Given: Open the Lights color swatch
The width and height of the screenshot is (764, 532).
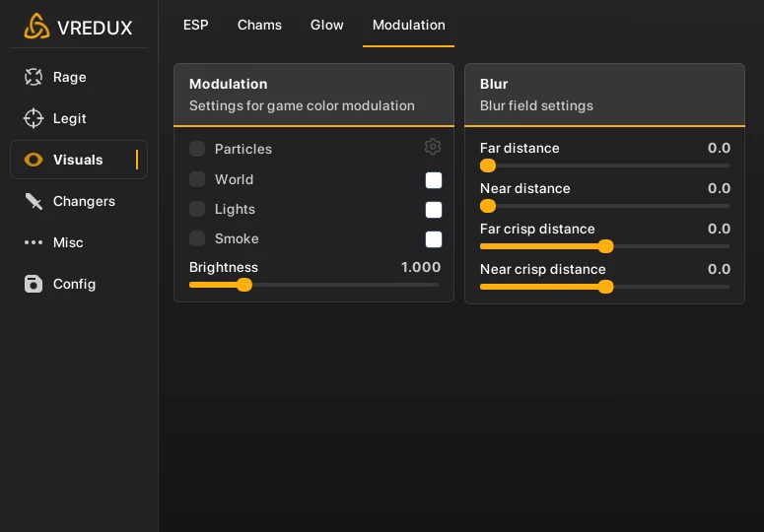Looking at the screenshot, I should [434, 210].
